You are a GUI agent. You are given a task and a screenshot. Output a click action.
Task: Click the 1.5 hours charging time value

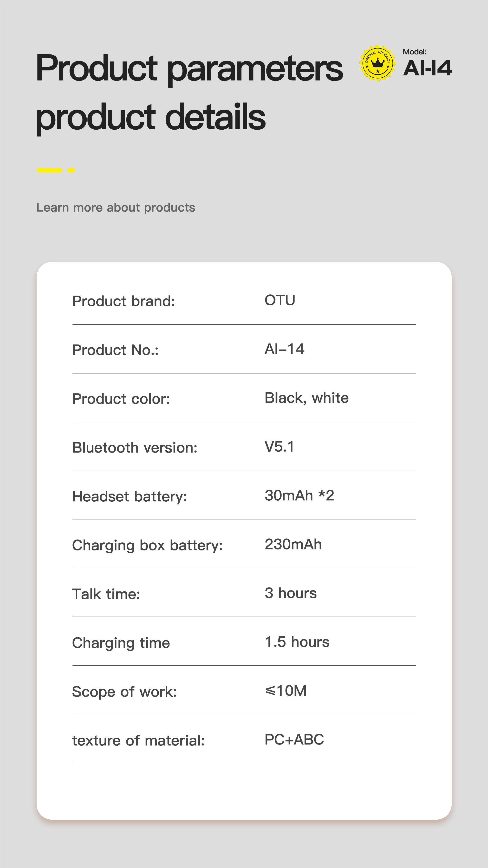pyautogui.click(x=297, y=642)
